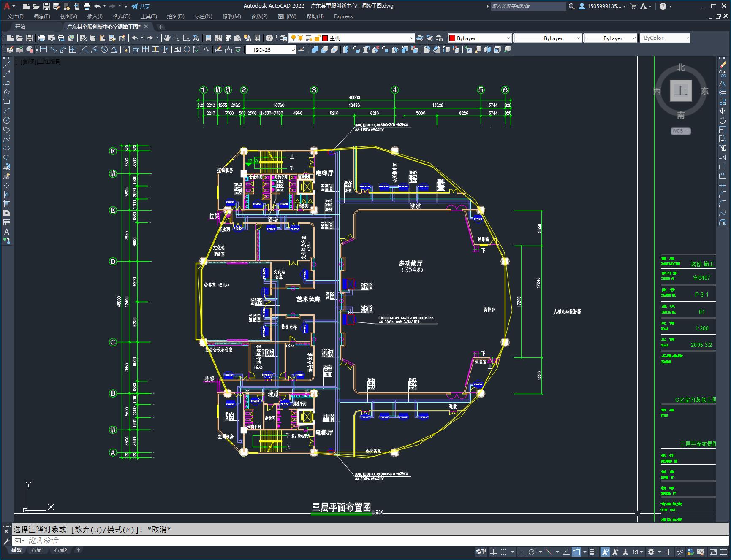
Task: Expand the annotation scale 1:1 dropdown
Action: pyautogui.click(x=638, y=552)
